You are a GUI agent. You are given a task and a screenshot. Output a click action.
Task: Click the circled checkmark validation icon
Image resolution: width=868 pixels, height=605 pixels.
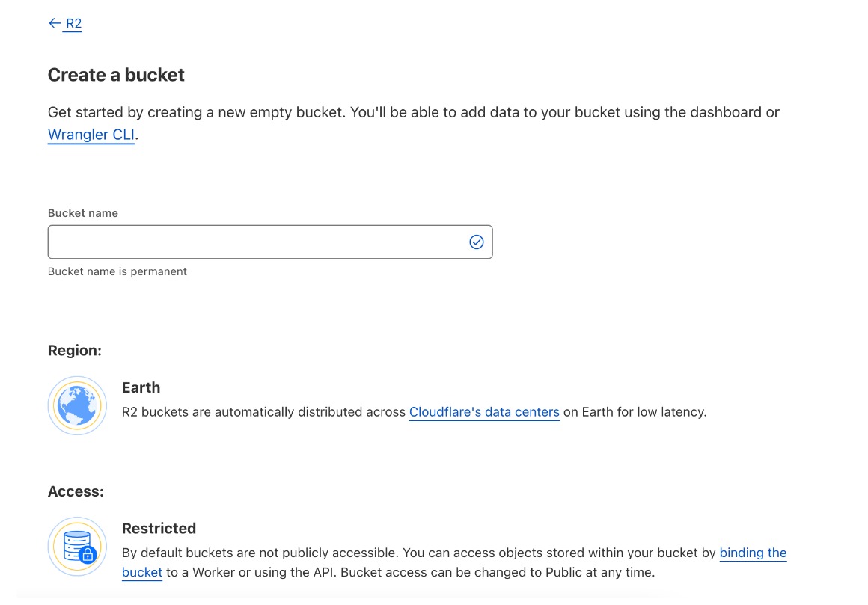(x=476, y=242)
